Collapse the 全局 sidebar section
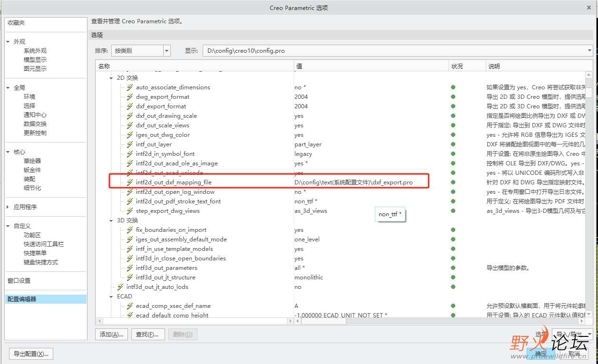Image resolution: width=598 pixels, height=364 pixels. tap(9, 88)
